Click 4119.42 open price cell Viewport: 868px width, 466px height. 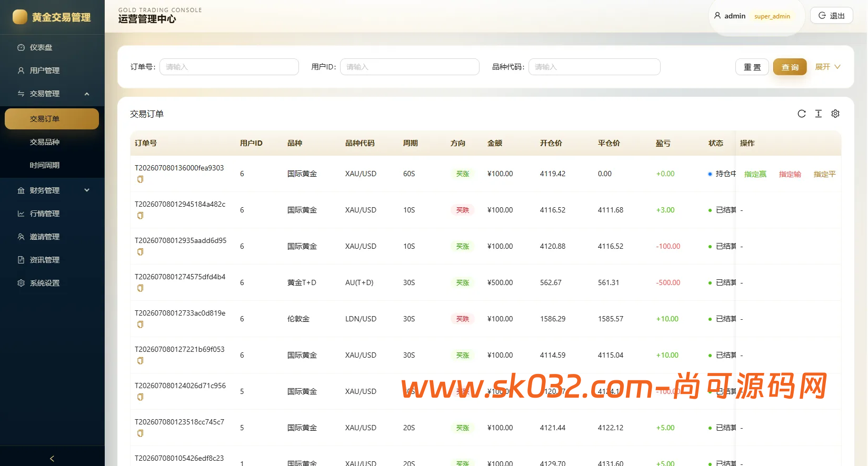(x=553, y=174)
